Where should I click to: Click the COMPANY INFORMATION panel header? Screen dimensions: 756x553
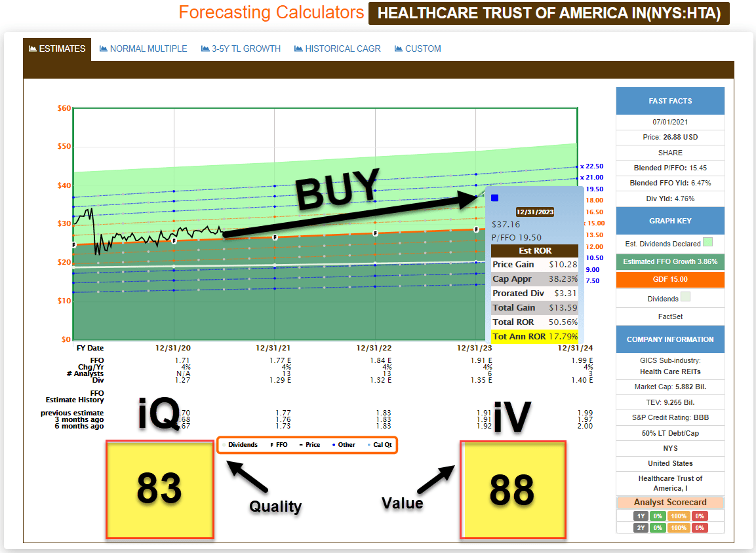point(670,339)
